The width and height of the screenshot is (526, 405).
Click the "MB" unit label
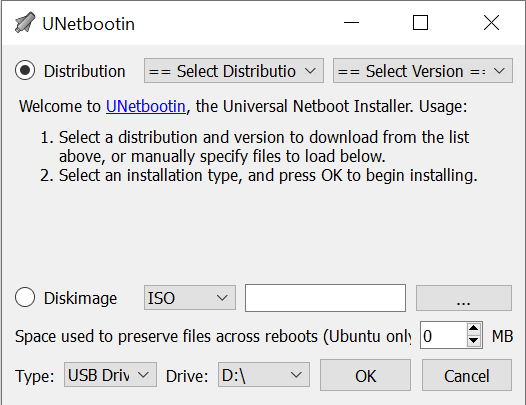coord(502,336)
